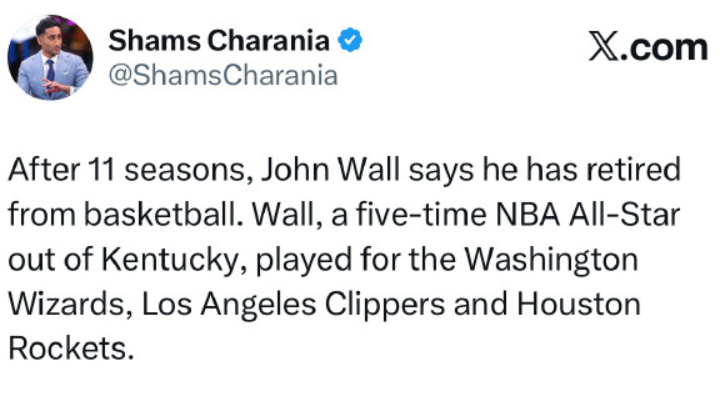
Task: Click the X logo in X.com watermark
Action: tap(603, 46)
